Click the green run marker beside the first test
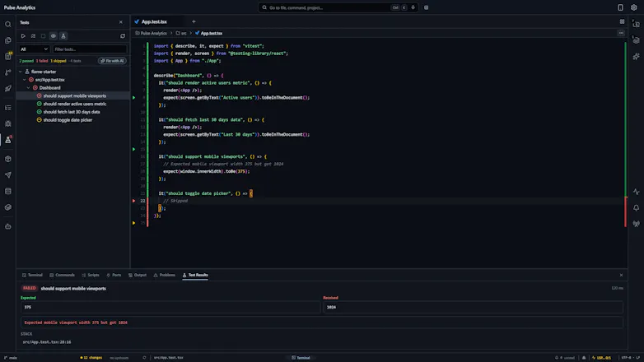 134,98
